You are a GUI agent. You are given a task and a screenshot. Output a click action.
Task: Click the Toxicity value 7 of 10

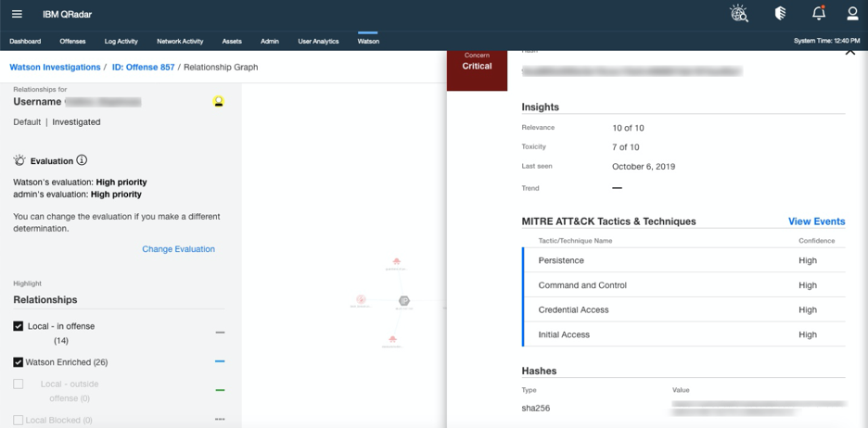tap(626, 147)
